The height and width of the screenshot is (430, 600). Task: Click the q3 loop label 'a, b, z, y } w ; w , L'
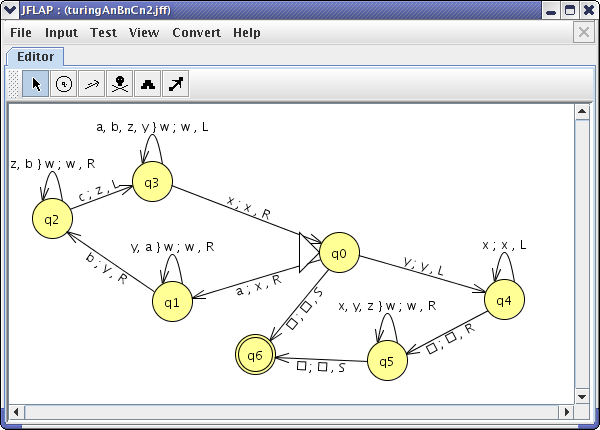coord(152,127)
